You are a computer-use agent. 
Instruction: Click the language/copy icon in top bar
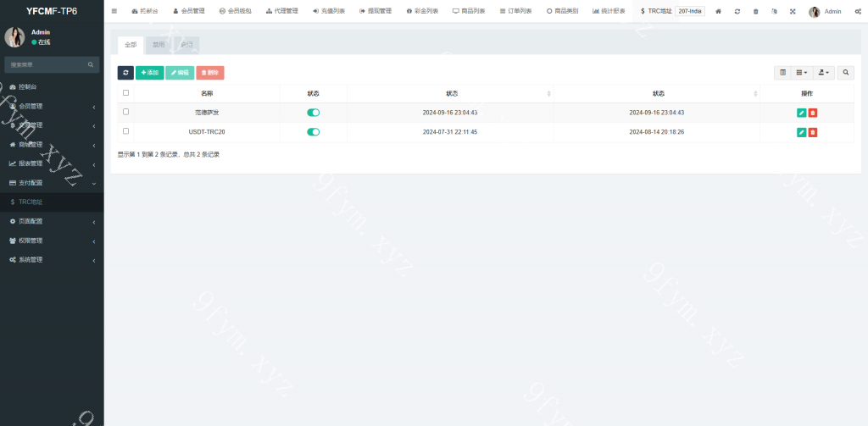(x=774, y=11)
